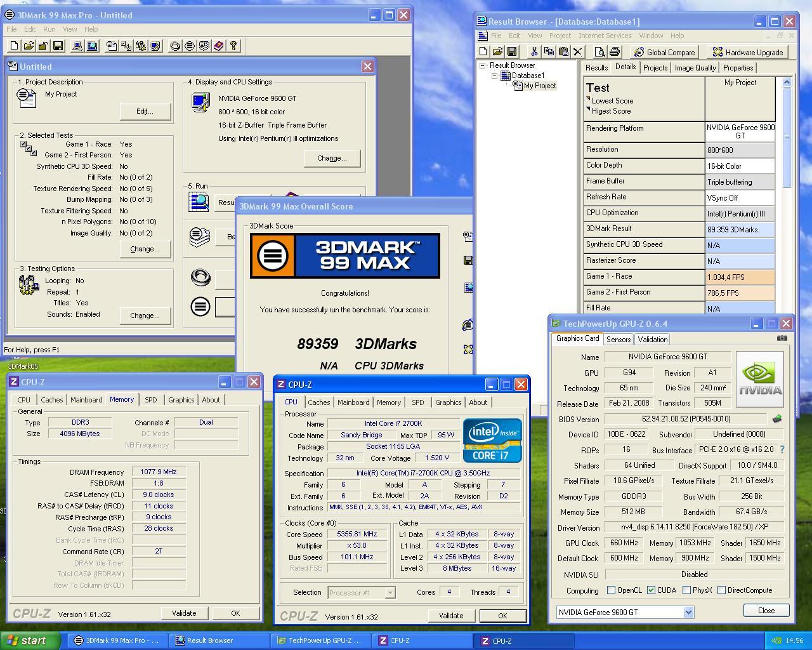
Task: Open the Run menu in 3DMark 99
Action: click(x=49, y=29)
